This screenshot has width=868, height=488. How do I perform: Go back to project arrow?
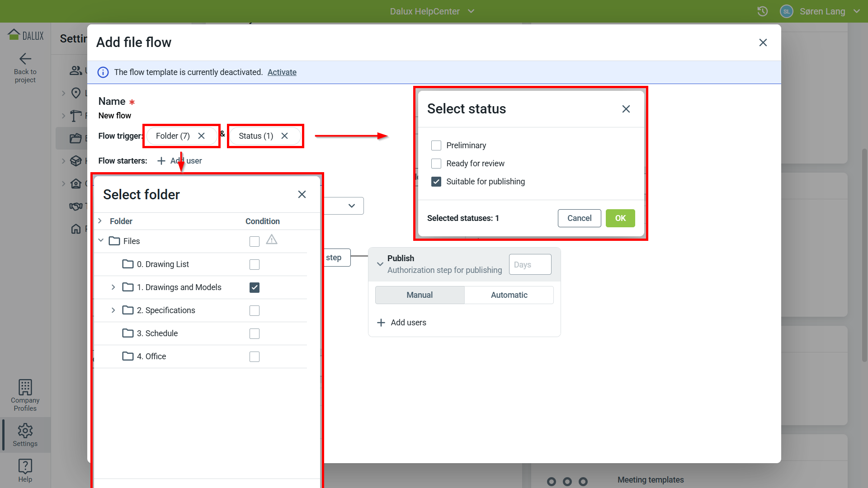pyautogui.click(x=25, y=59)
